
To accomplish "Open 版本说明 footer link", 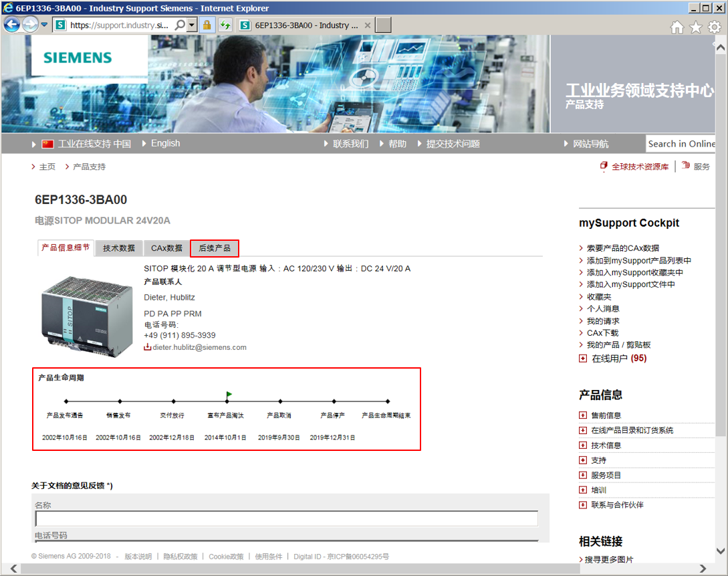I will [x=138, y=557].
